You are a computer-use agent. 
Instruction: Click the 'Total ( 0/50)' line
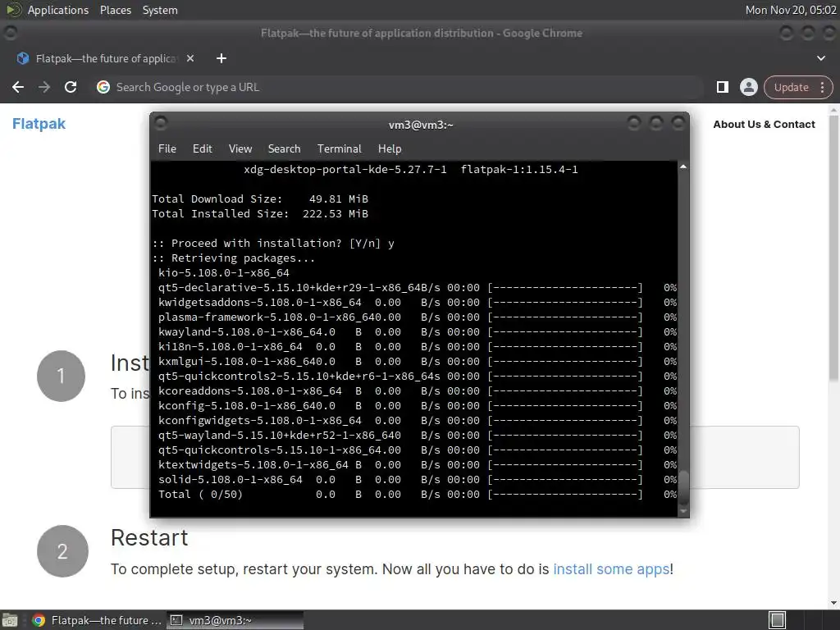tap(418, 495)
